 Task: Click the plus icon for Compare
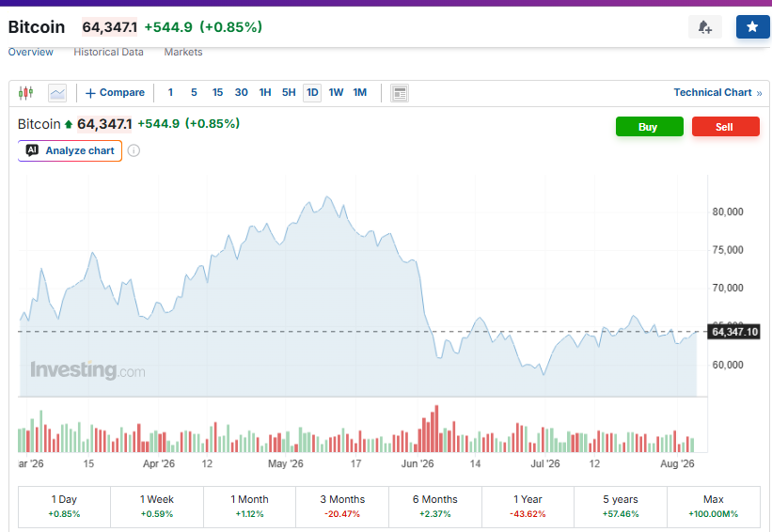coord(90,93)
